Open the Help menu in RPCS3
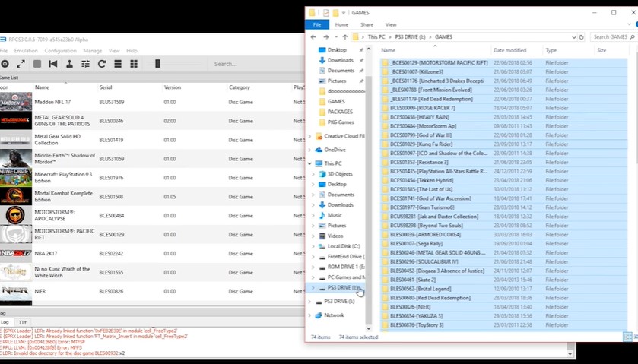The image size is (638, 364). click(132, 51)
